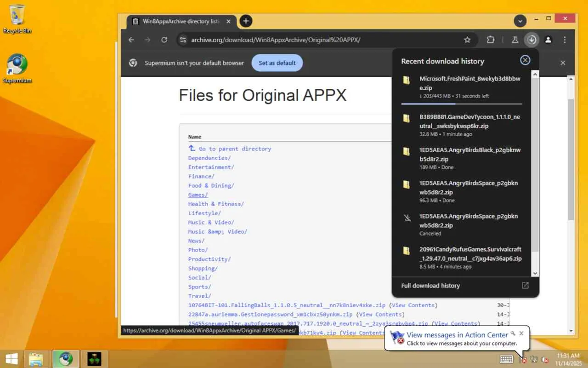Select the 1ED5AEA5.AngryBirdsBlack download filename
The width and height of the screenshot is (588, 368).
point(470,154)
